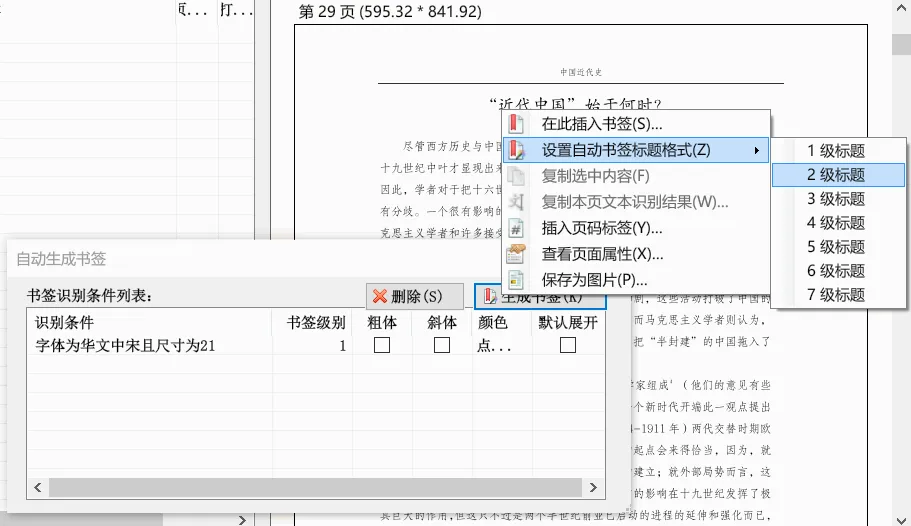Click the page view vertical scrollbar thumb
Screen dimensions: 911x526
(x=901, y=45)
